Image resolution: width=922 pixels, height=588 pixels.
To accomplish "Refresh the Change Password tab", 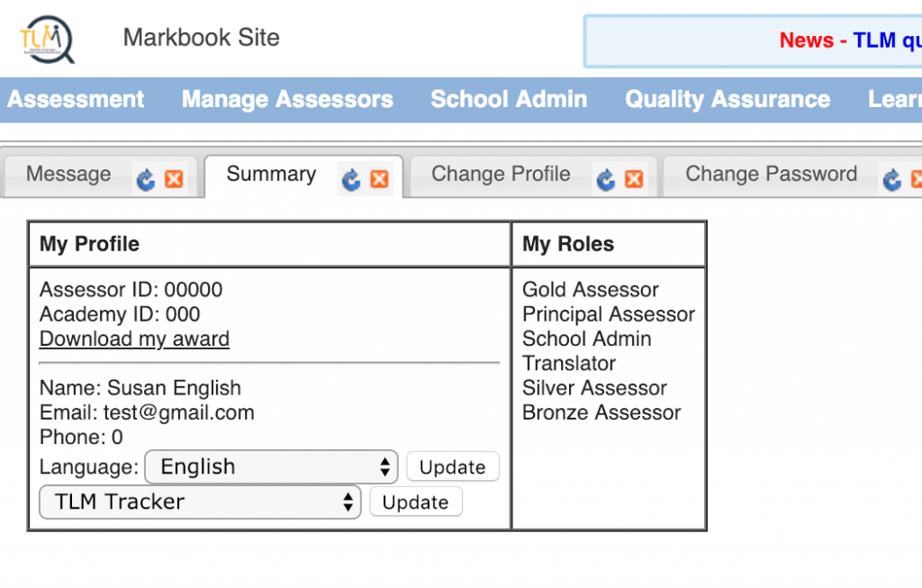I will (892, 179).
